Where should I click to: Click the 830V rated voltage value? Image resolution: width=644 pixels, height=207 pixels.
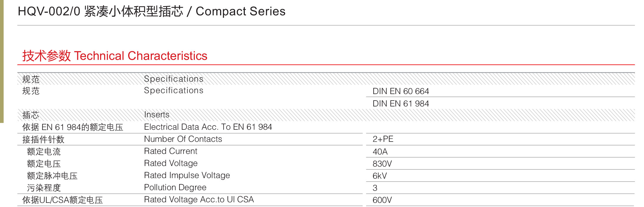(382, 164)
